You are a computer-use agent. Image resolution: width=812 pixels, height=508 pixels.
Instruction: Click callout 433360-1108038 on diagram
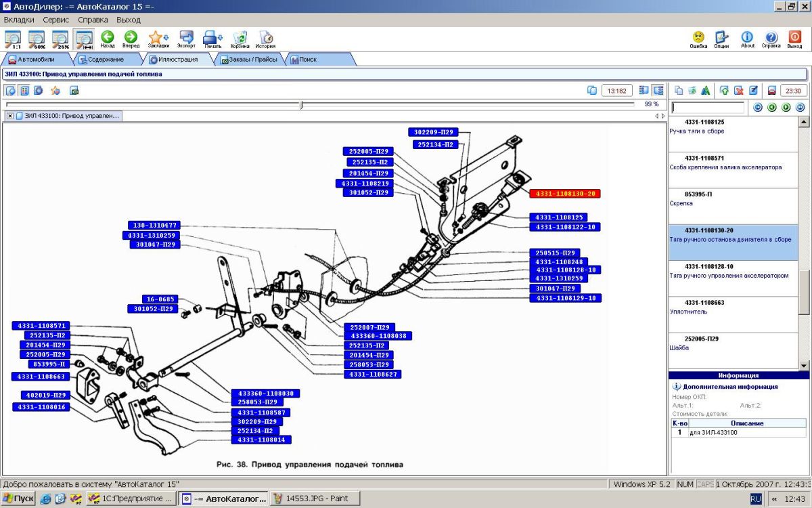coord(378,336)
